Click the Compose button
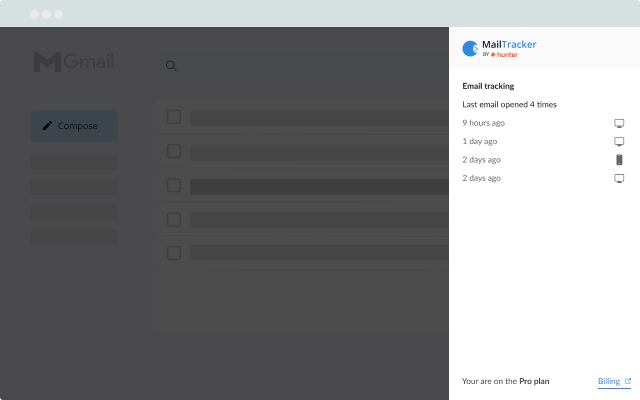The image size is (640, 400). point(74,126)
